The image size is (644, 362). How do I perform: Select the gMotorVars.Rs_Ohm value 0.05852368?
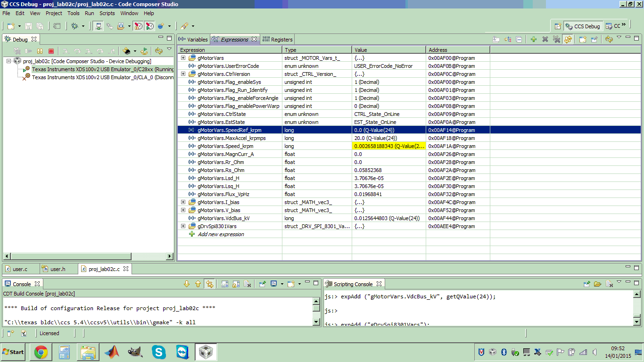click(x=368, y=170)
